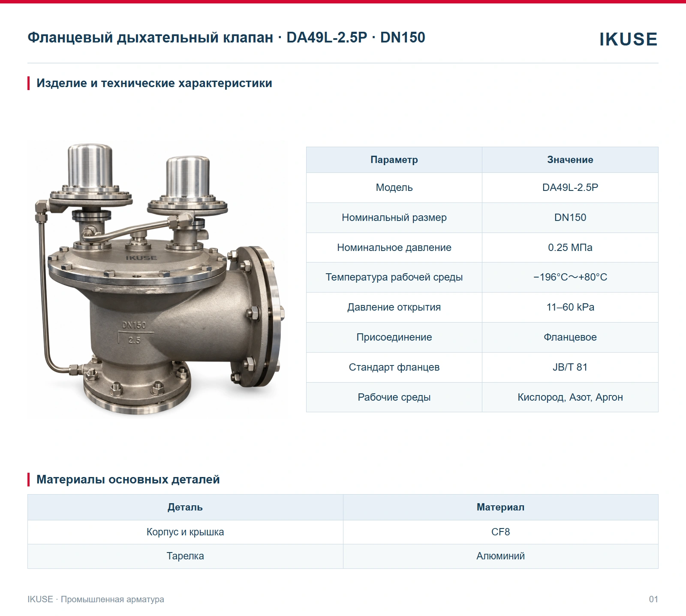Click the heading 'Материалы основных деталей'
Screen dimensions: 686x616
[x=128, y=480]
